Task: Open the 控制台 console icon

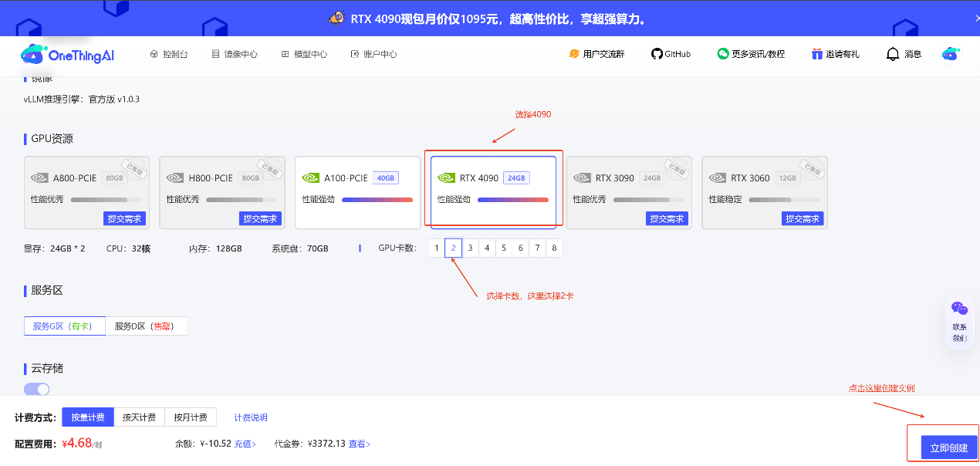Action: coord(154,55)
